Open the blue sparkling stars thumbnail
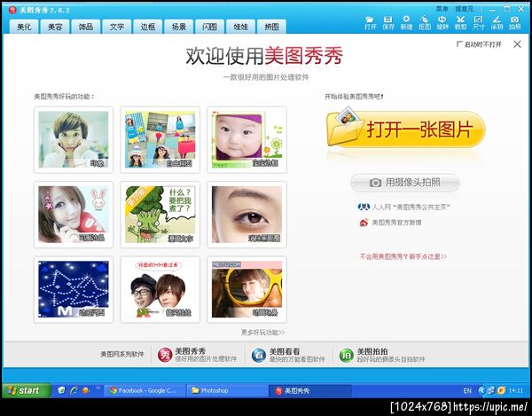 point(74,289)
